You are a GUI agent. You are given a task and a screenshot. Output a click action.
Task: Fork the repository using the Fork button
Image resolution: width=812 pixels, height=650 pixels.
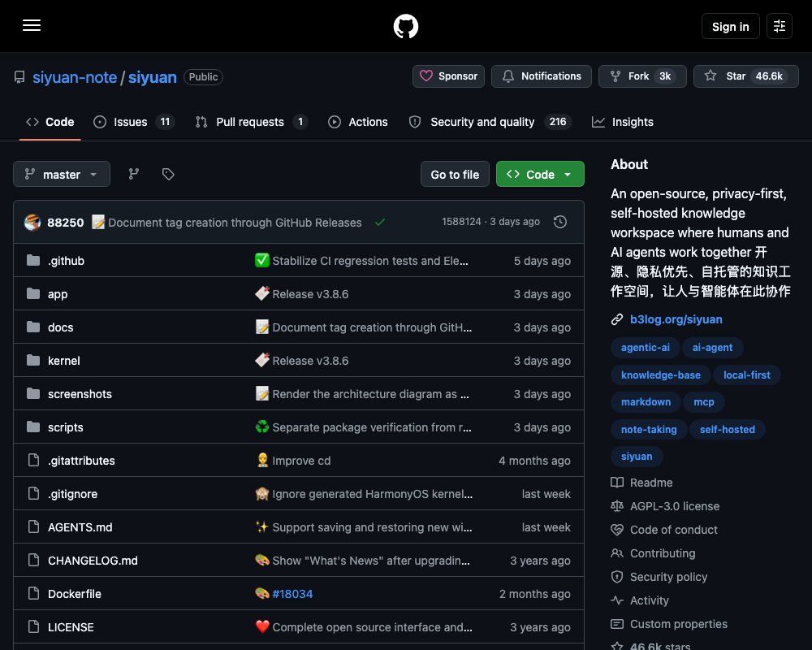pos(642,76)
